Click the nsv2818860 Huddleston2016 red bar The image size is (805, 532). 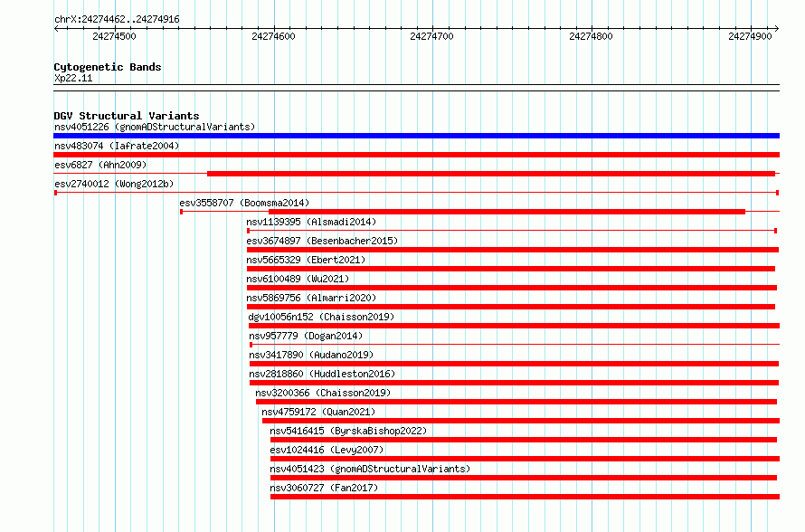click(x=515, y=383)
